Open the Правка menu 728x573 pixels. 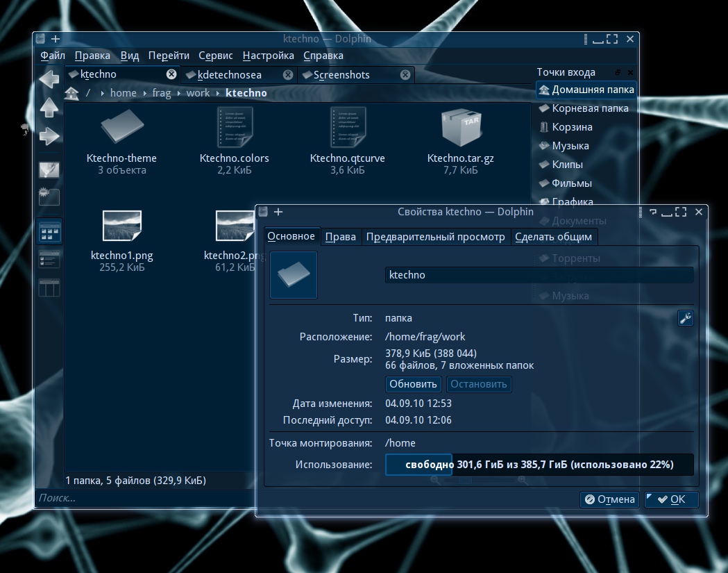tap(92, 56)
